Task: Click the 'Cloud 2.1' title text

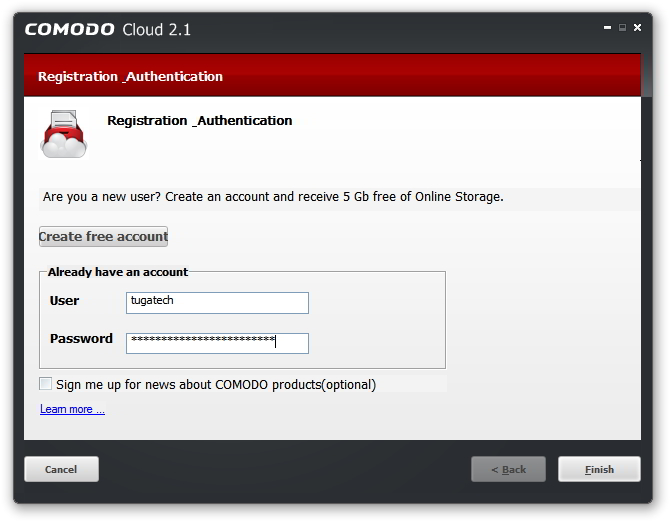Action: (156, 29)
